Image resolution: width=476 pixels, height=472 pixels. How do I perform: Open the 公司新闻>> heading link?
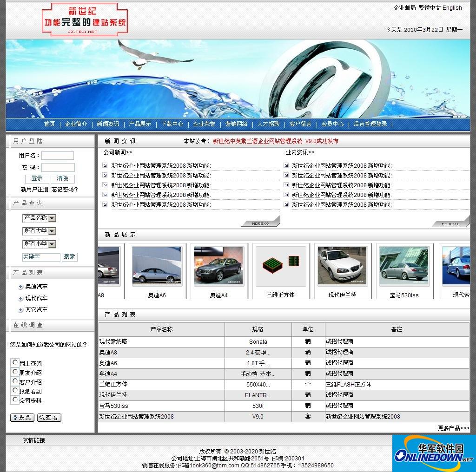tap(118, 152)
